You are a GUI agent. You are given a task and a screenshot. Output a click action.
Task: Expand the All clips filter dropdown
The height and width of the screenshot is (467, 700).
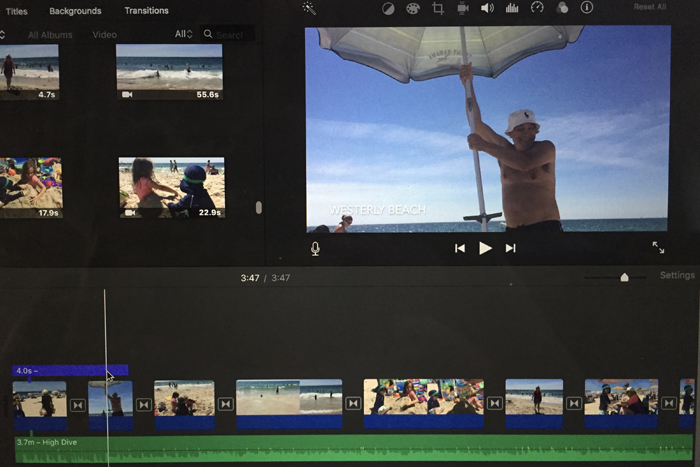pos(183,34)
